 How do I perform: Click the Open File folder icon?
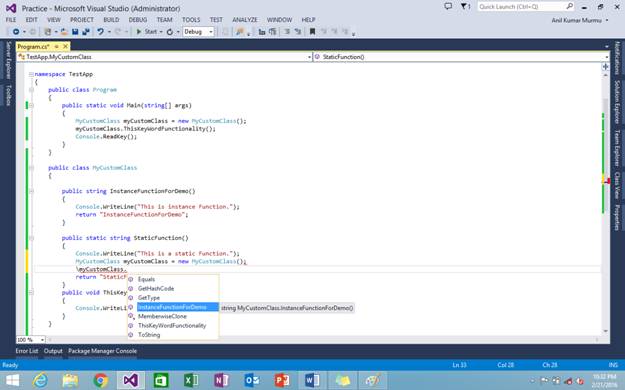coord(64,32)
